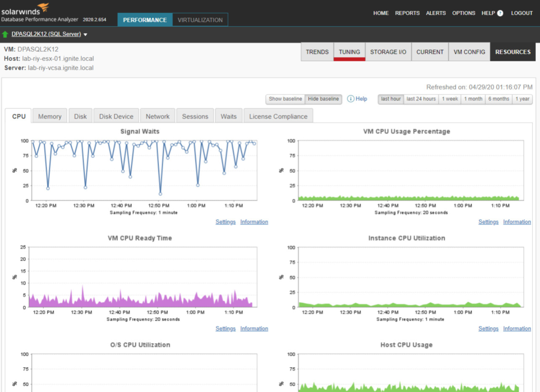
Task: Go to HOME
Action: [381, 13]
